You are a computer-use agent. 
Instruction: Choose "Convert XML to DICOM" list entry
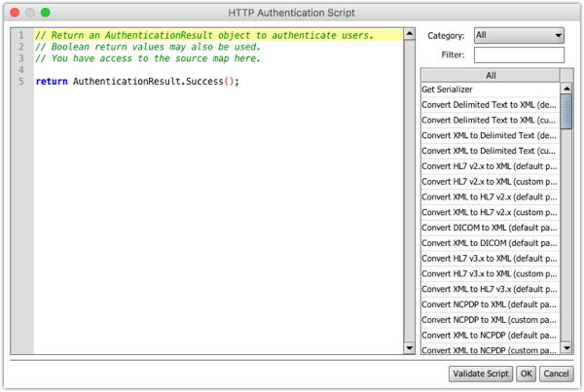coord(490,243)
